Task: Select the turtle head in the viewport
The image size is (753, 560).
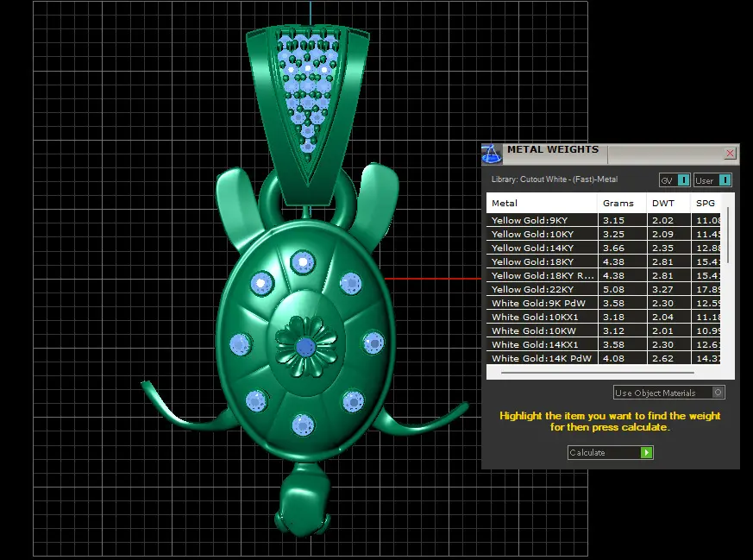Action: (304, 500)
